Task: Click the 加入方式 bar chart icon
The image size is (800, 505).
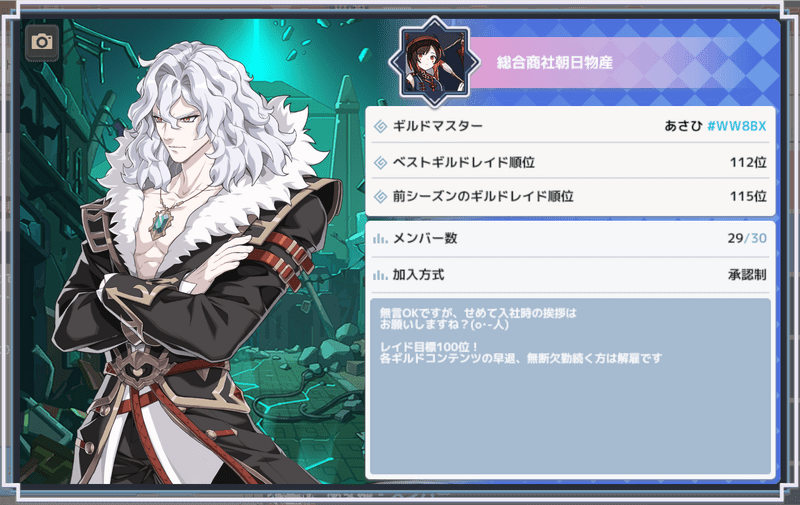Action: [380, 275]
